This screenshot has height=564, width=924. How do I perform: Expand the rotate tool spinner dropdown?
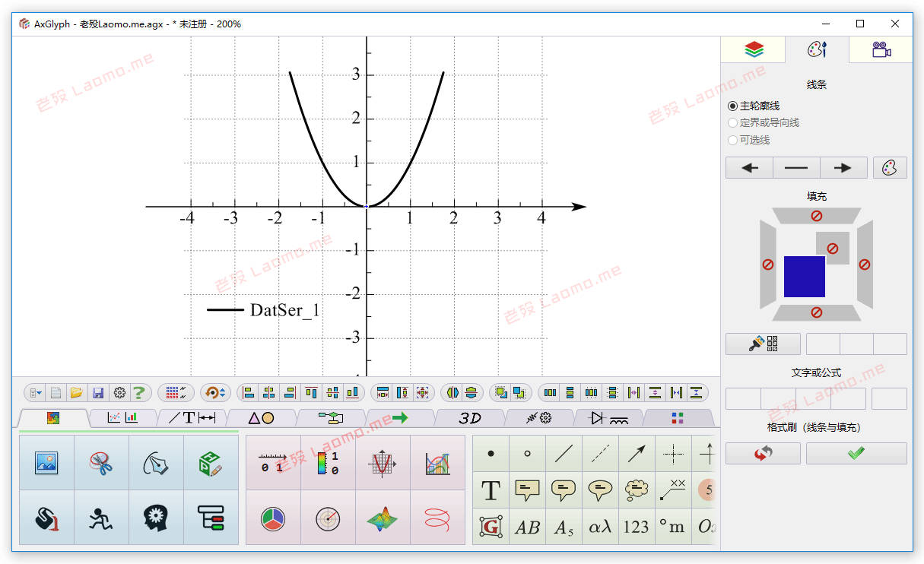point(215,393)
